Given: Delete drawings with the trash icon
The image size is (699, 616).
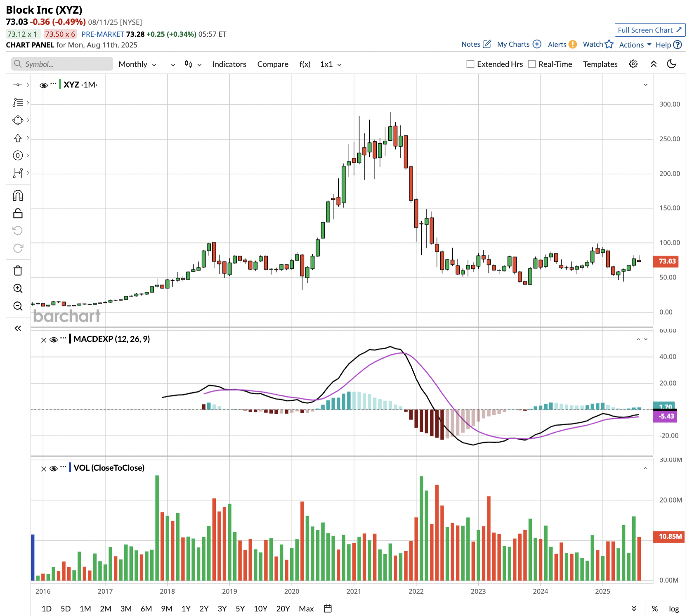Looking at the screenshot, I should click(18, 270).
